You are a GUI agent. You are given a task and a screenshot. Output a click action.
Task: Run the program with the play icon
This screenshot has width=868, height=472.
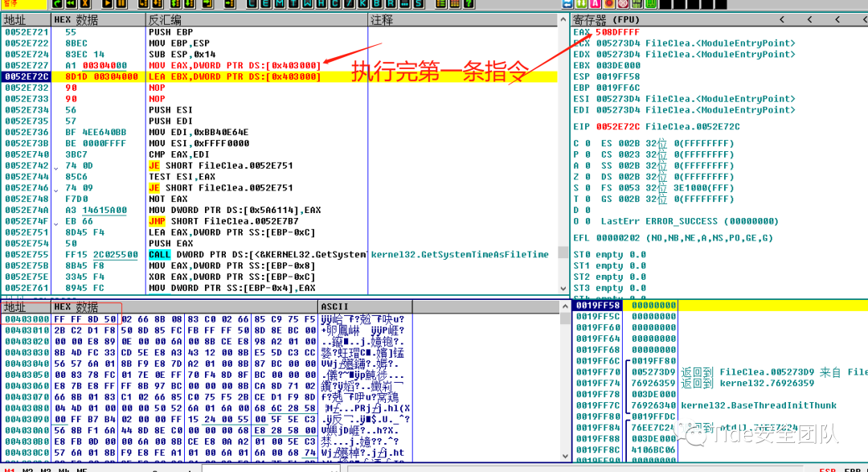108,4
